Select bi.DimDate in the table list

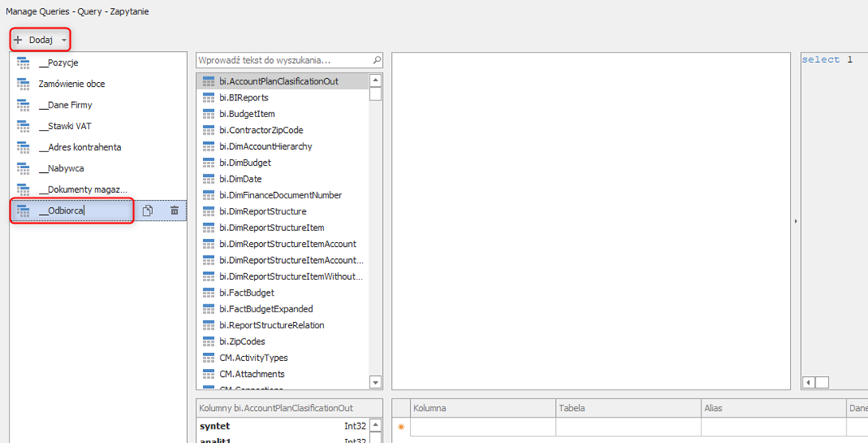[240, 179]
